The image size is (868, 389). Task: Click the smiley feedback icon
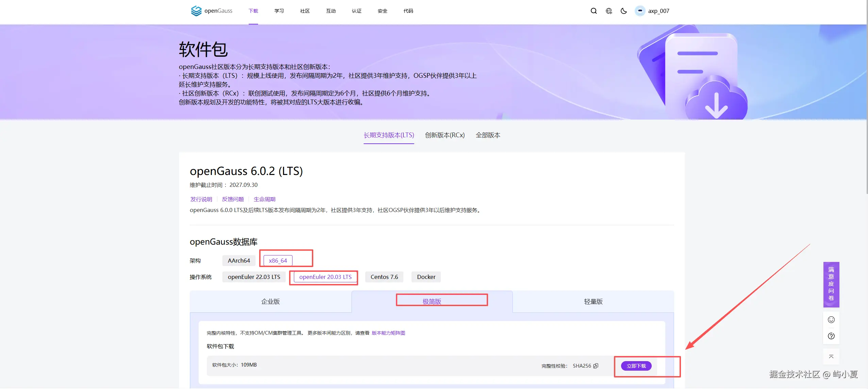point(831,320)
